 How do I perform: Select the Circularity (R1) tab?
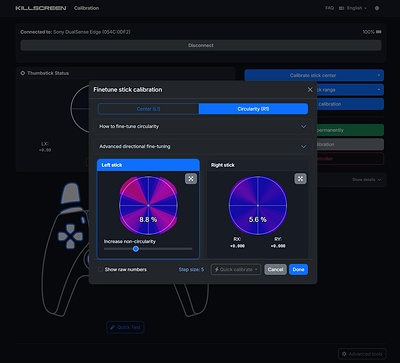tap(253, 109)
